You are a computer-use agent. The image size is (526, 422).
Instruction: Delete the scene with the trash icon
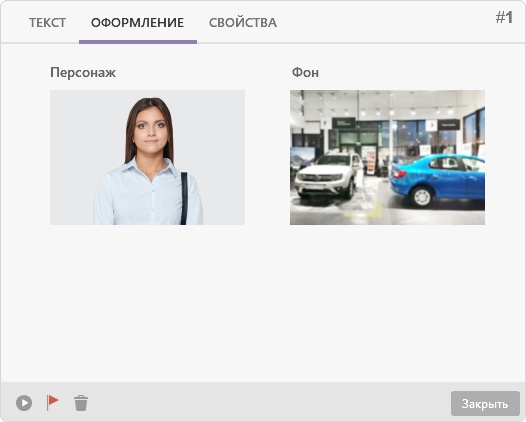[x=81, y=403]
